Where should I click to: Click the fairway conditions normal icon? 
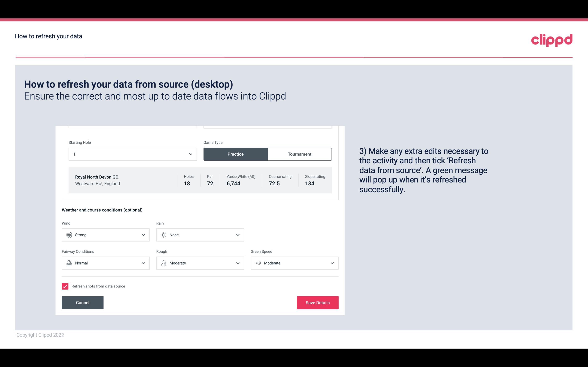(69, 263)
